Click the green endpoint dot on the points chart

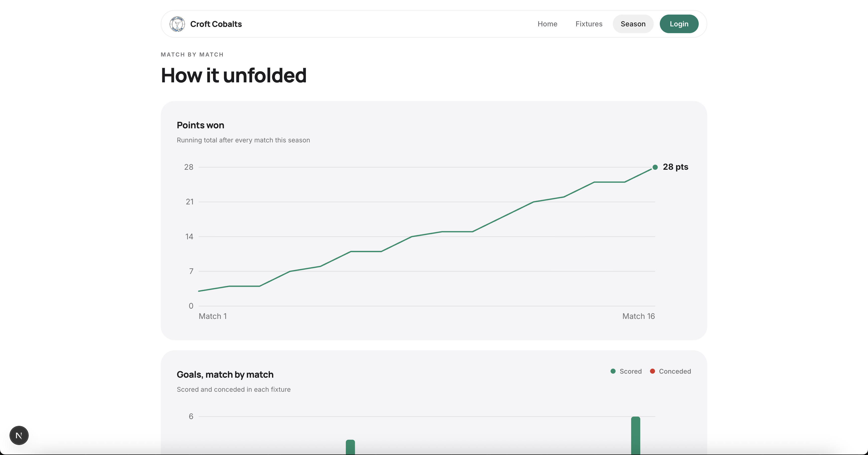pyautogui.click(x=655, y=167)
